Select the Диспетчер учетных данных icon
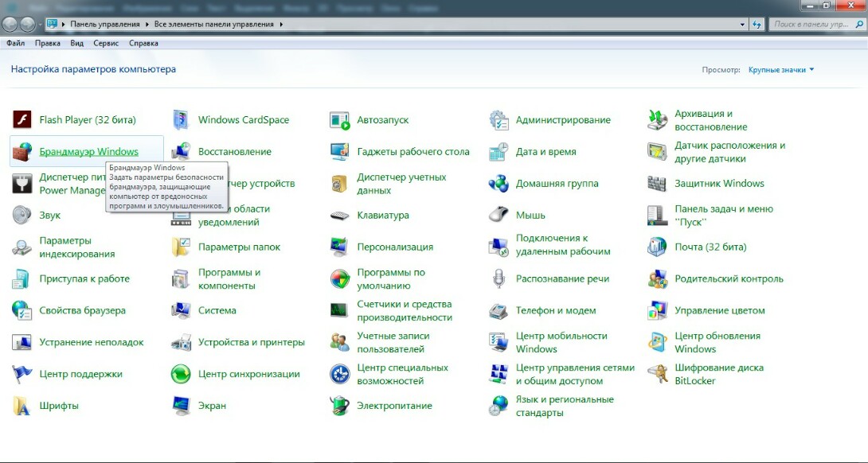 click(340, 184)
